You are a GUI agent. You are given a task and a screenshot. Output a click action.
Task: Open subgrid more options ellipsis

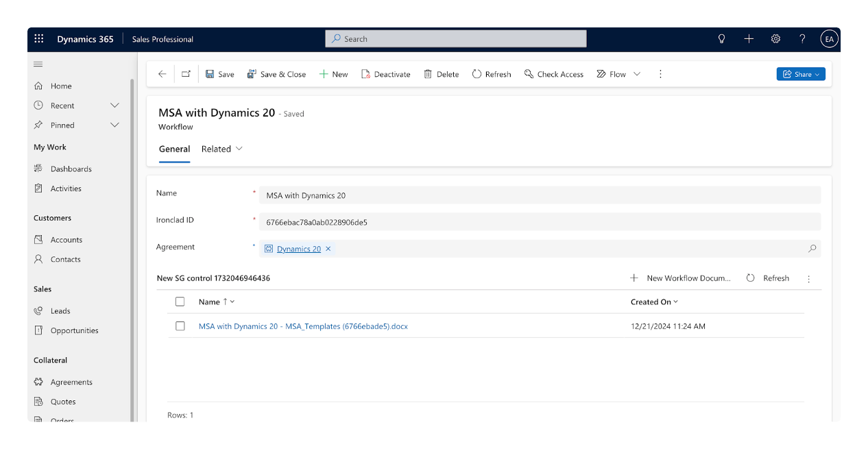pos(809,278)
